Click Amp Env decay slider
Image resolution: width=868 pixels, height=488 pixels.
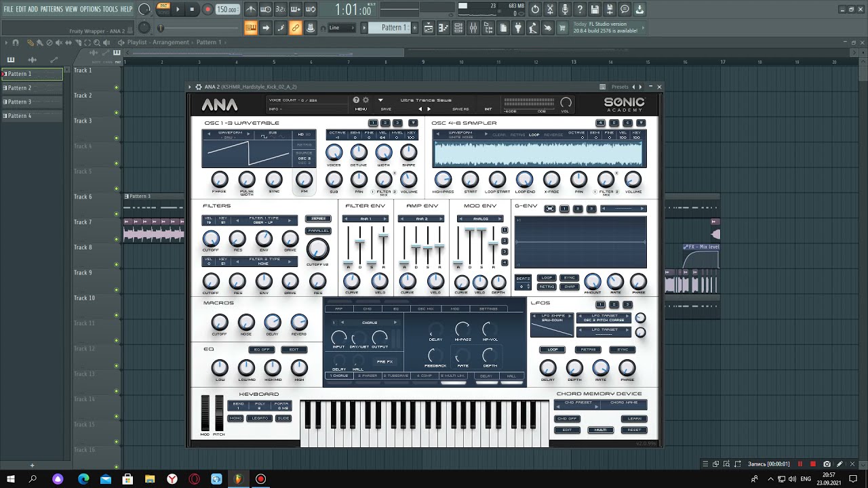coord(416,247)
